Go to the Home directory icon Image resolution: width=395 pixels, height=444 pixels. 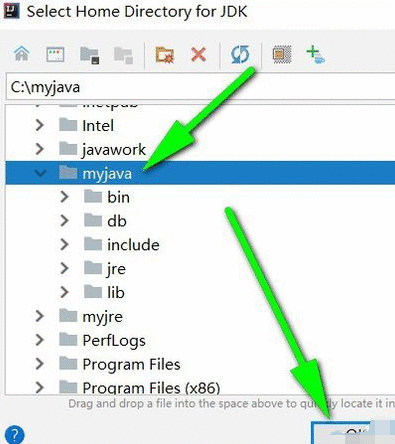(x=22, y=54)
